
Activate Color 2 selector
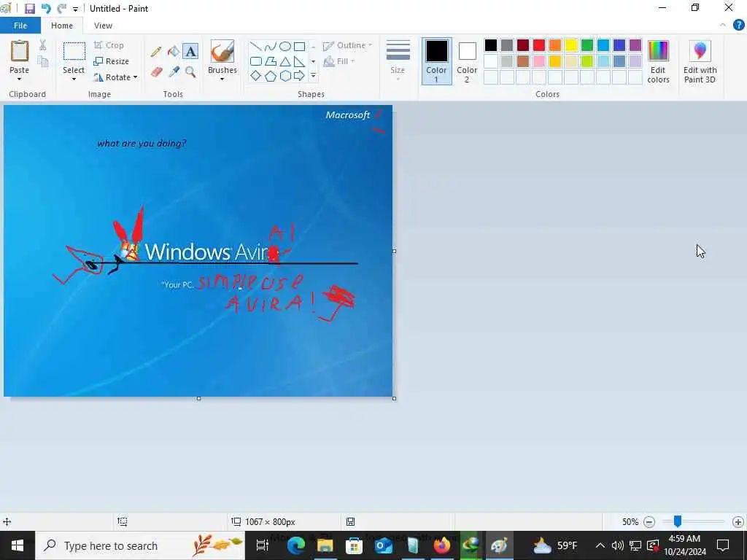467,61
